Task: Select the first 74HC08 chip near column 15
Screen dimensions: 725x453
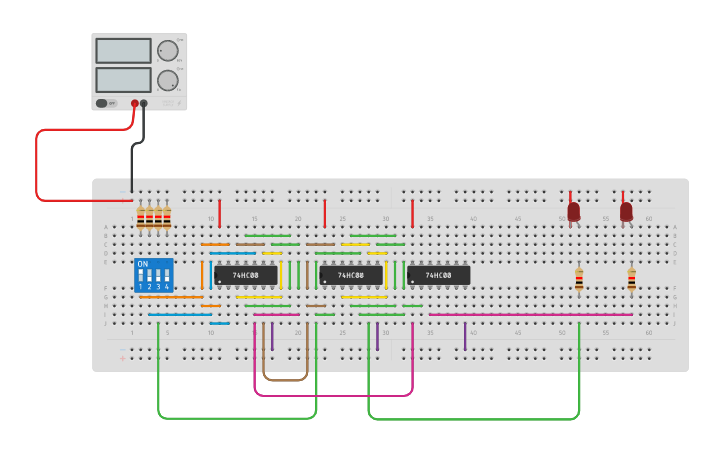Action: (x=246, y=275)
